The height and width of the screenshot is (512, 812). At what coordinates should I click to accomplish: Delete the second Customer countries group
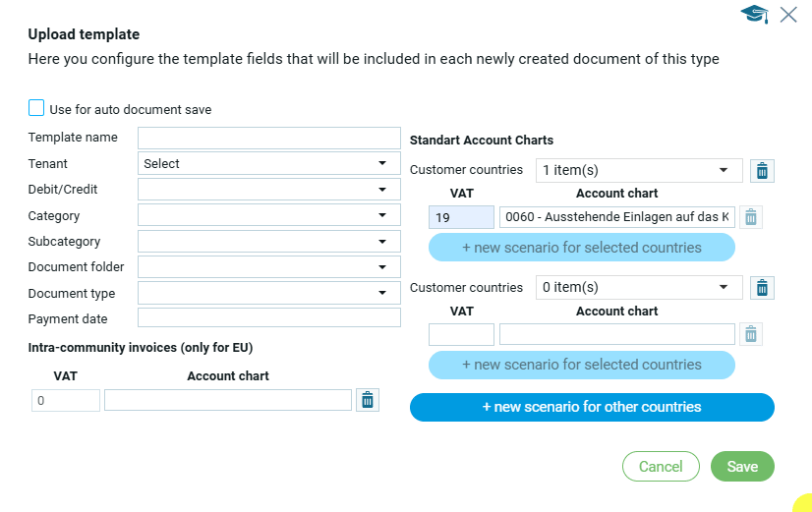(762, 288)
